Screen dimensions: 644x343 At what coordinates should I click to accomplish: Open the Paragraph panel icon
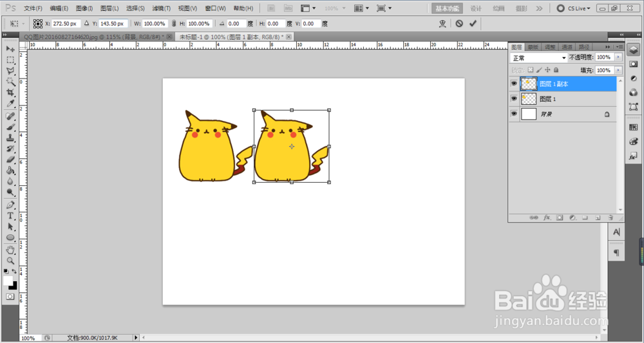point(616,253)
